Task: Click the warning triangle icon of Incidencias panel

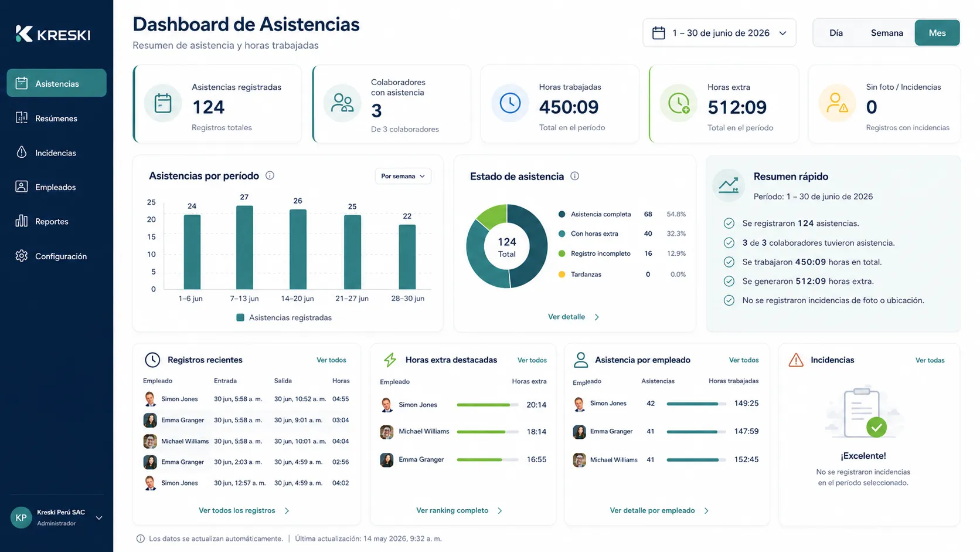Action: click(796, 360)
